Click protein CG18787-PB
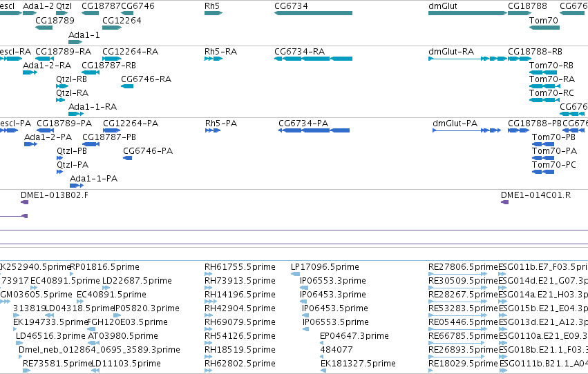 coord(91,144)
